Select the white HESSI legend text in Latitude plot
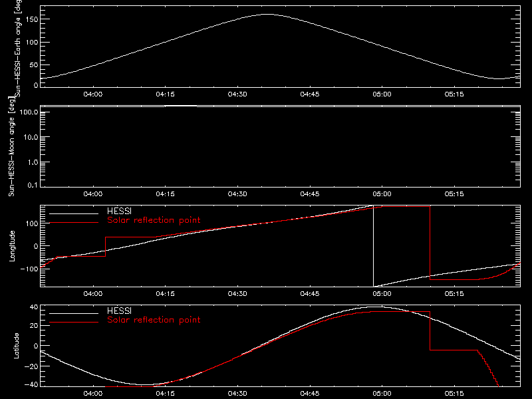 click(x=119, y=311)
